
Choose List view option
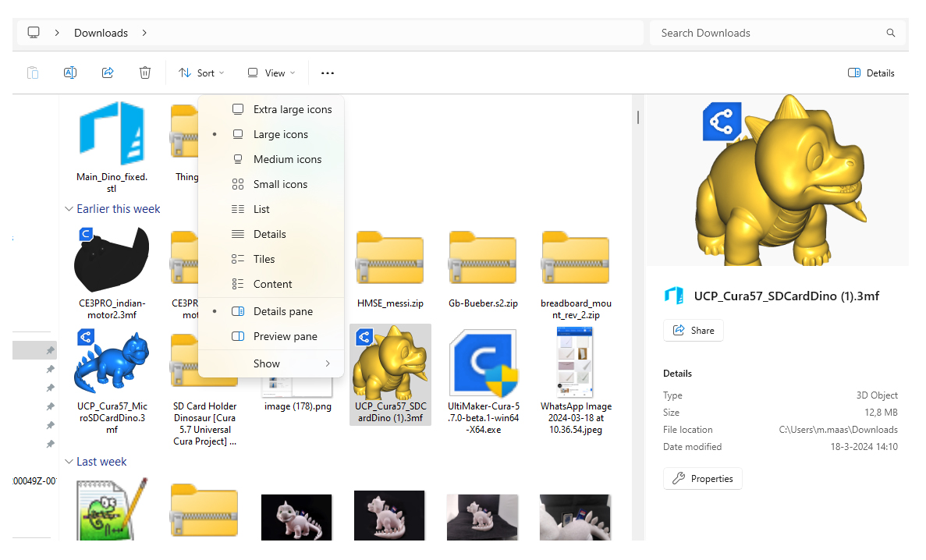coord(271,209)
